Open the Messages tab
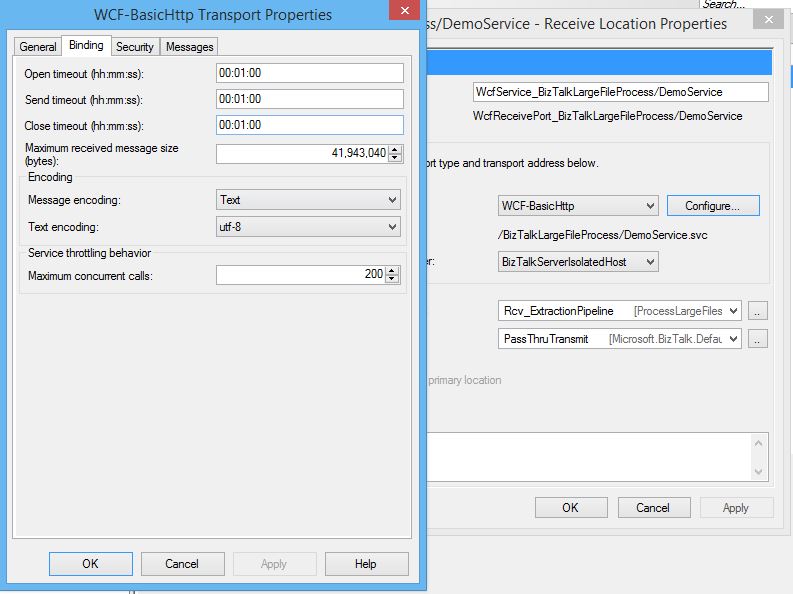The image size is (793, 594). (190, 47)
